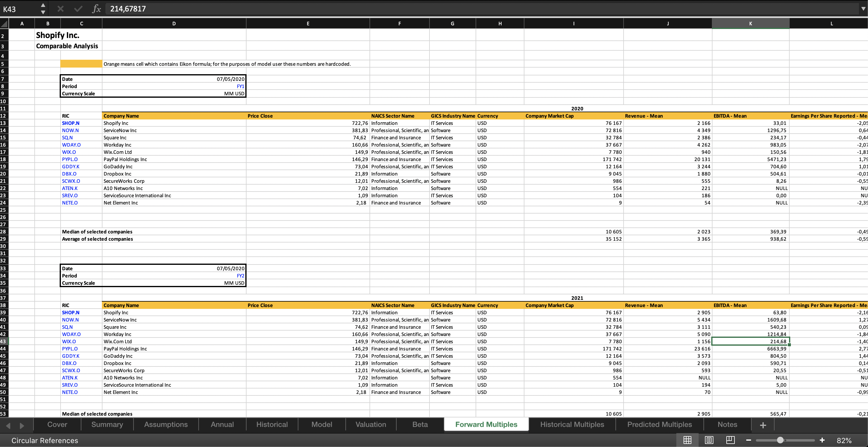Click the 82% zoom level

[844, 440]
